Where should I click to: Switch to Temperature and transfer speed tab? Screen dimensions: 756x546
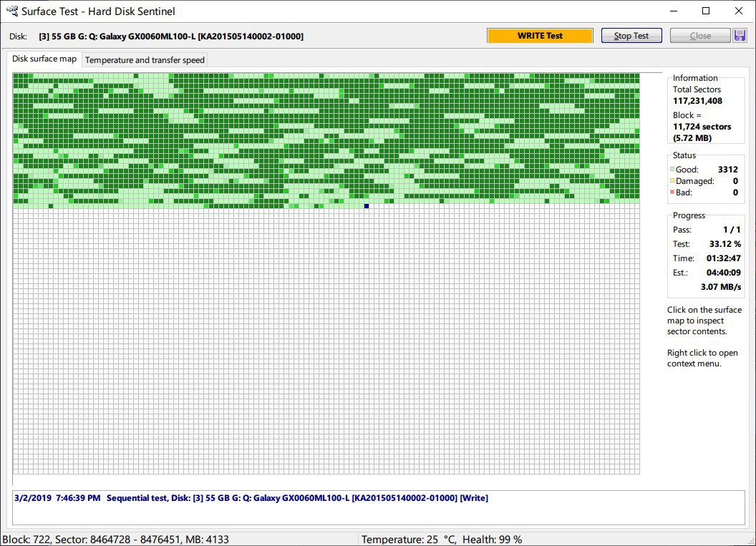[145, 60]
